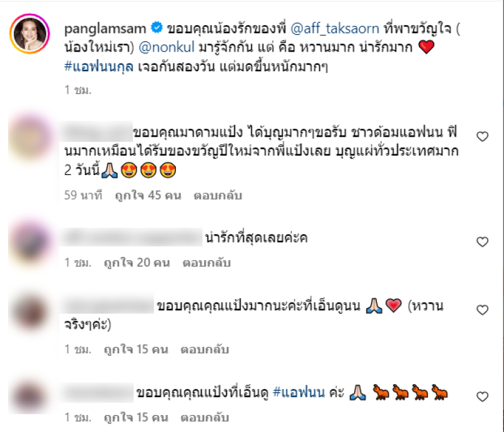Like the comment with 45 likes
Viewport: 504px width, 432px height.
point(482,137)
